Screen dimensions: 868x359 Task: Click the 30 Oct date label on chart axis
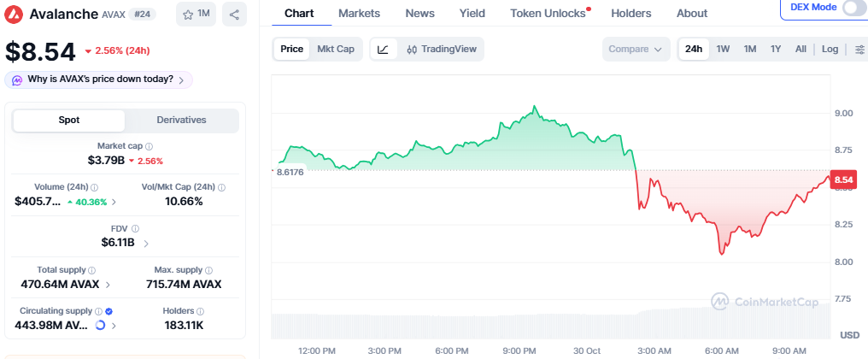click(587, 350)
